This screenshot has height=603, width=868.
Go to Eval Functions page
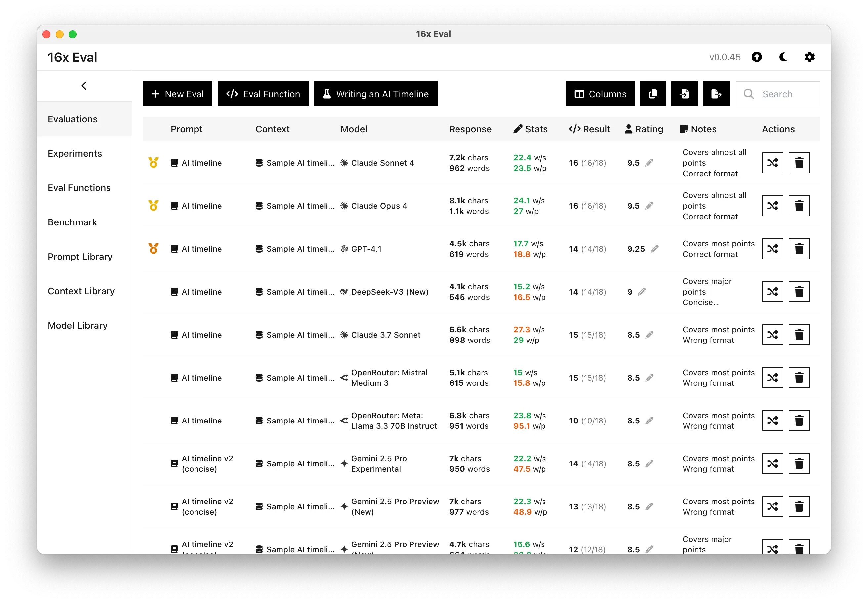[x=84, y=188]
